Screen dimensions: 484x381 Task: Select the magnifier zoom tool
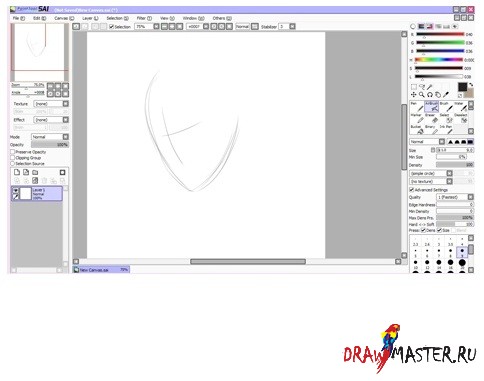coord(422,95)
